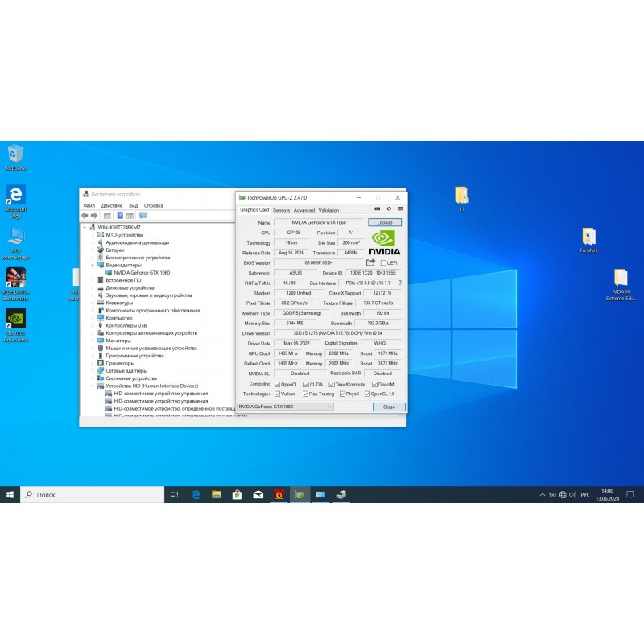644x644 pixels.
Task: Open the Действие menu in Device Manager
Action: (112, 205)
